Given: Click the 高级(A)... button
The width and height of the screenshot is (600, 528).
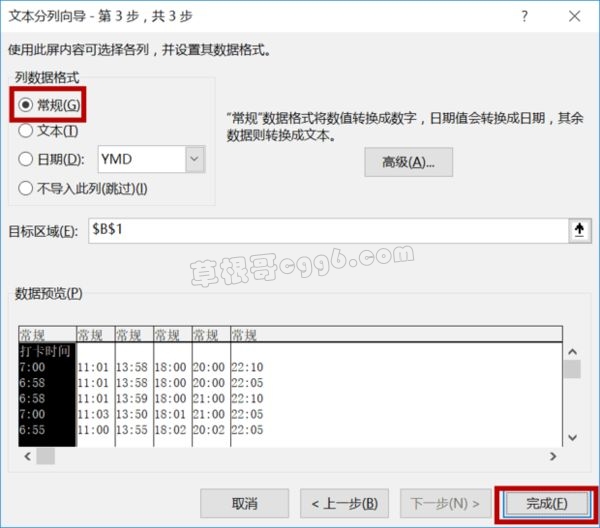Looking at the screenshot, I should 408,162.
